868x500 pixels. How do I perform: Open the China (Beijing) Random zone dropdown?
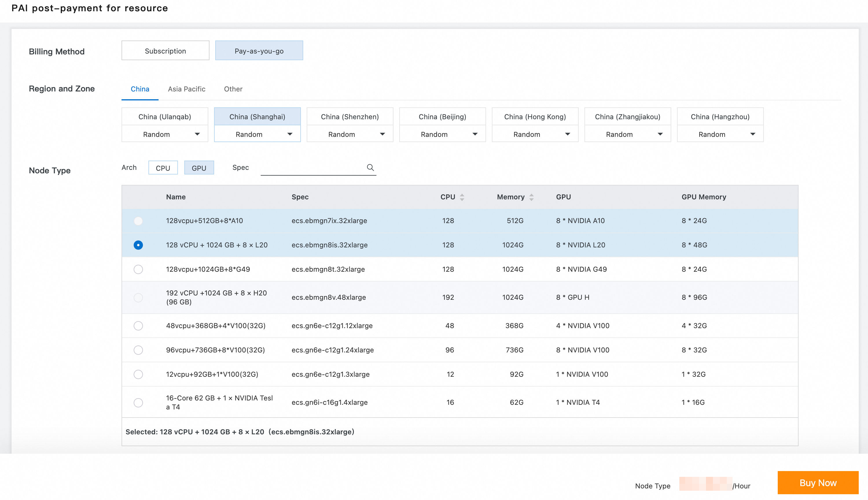tap(442, 134)
